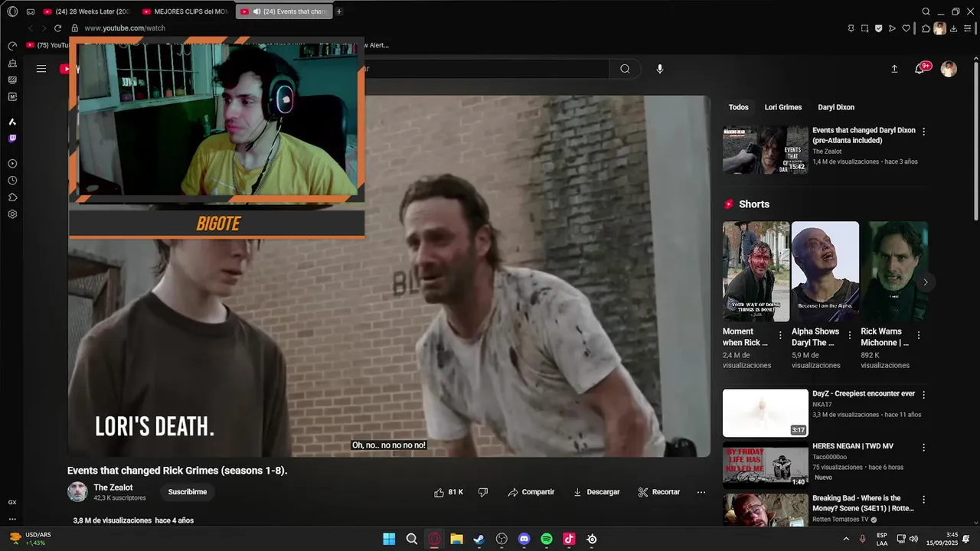Image resolution: width=980 pixels, height=551 pixels.
Task: Open sidebar Settings gear icon
Action: (12, 214)
